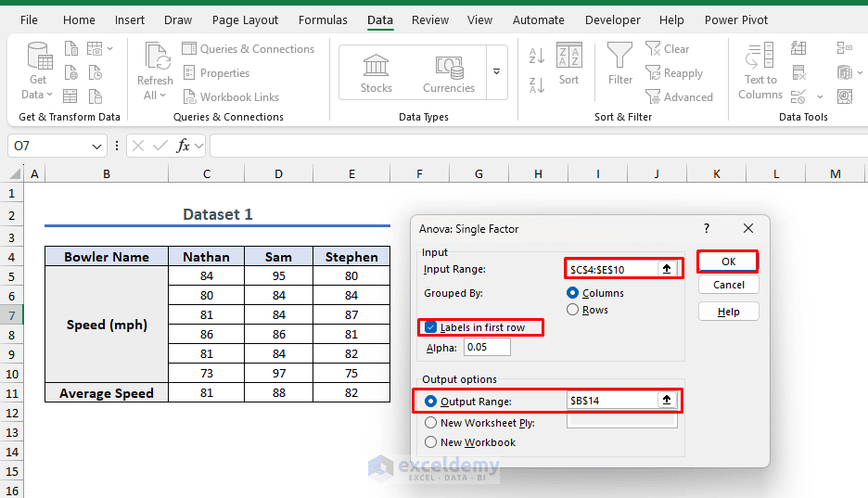Sort Z to A descending

pos(536,85)
